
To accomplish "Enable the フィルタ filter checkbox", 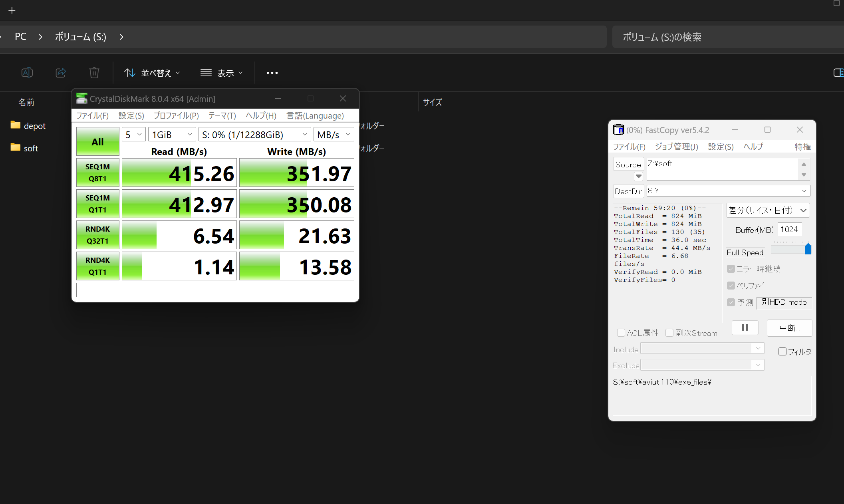I will click(782, 351).
